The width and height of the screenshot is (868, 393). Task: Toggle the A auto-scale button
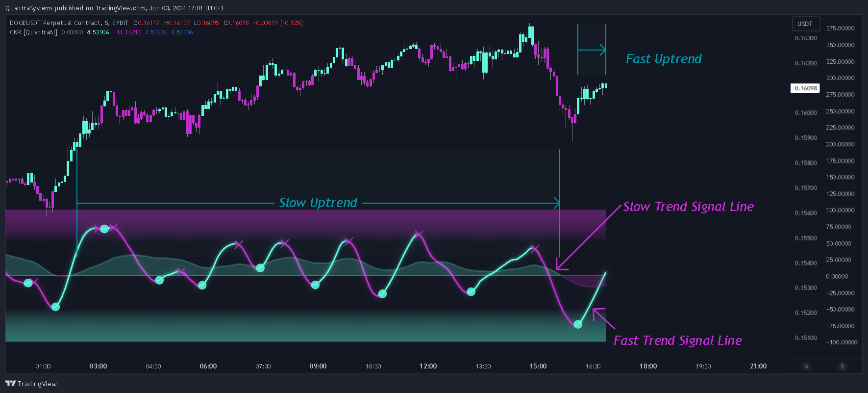pos(806,366)
